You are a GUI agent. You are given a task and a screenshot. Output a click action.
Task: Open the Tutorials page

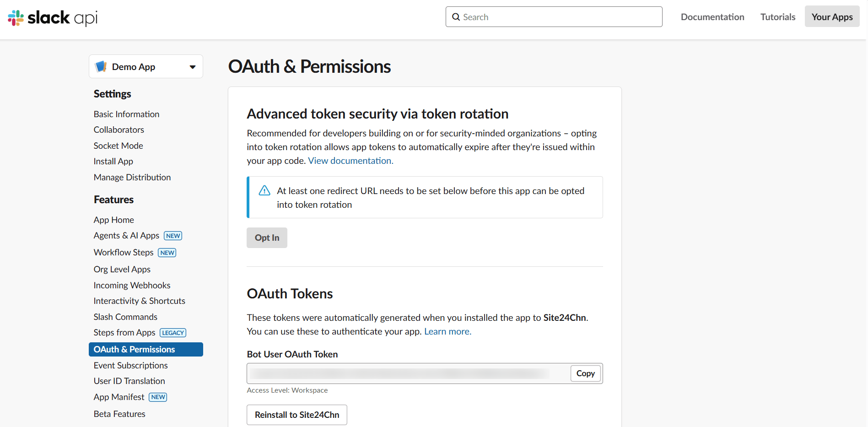[x=777, y=16]
